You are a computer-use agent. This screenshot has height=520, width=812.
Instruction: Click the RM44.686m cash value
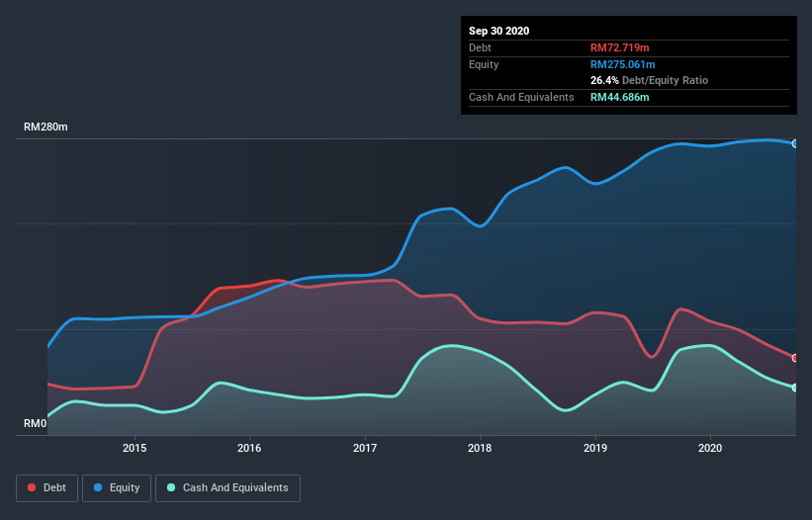coord(620,97)
